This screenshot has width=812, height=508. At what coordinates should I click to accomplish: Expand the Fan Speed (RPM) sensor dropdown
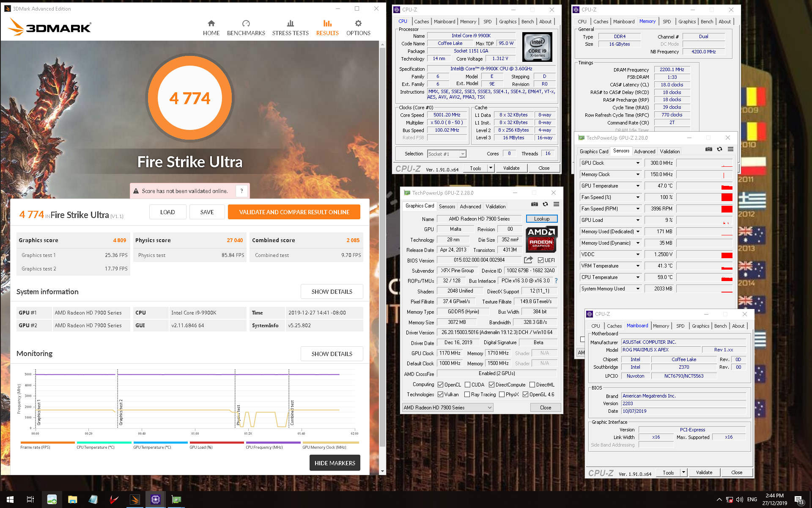tap(638, 209)
